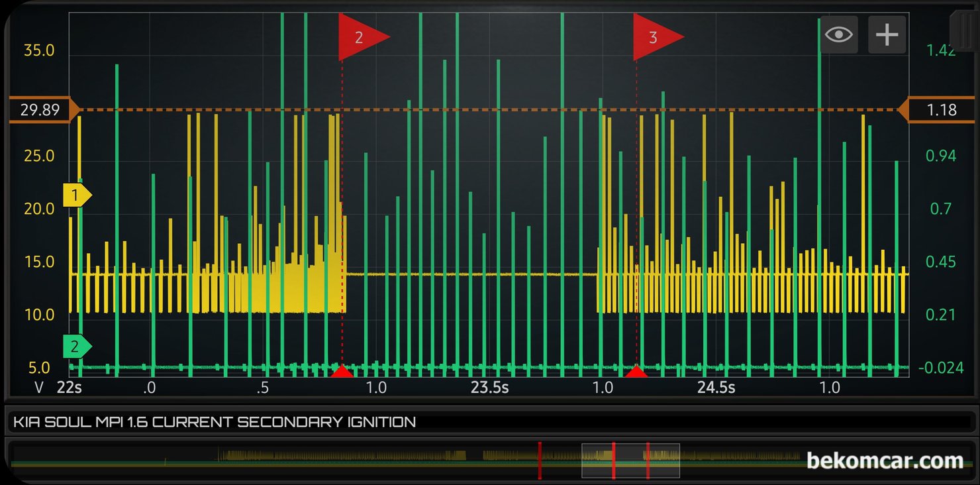Click red triangle under marker 2
980x485 pixels.
342,371
